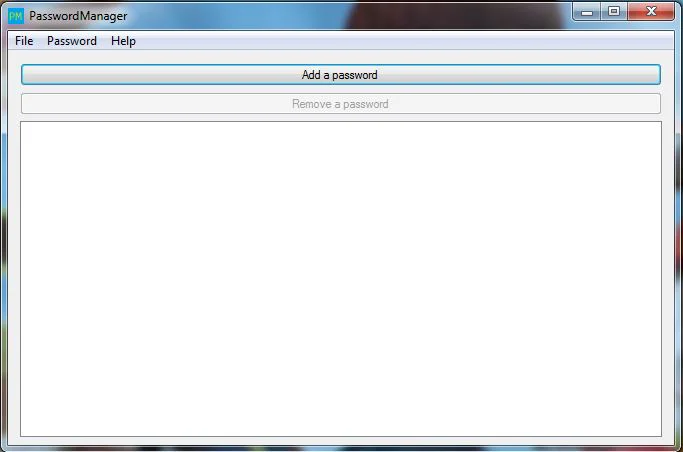Click the red X window button
This screenshot has height=452, width=683.
[651, 12]
